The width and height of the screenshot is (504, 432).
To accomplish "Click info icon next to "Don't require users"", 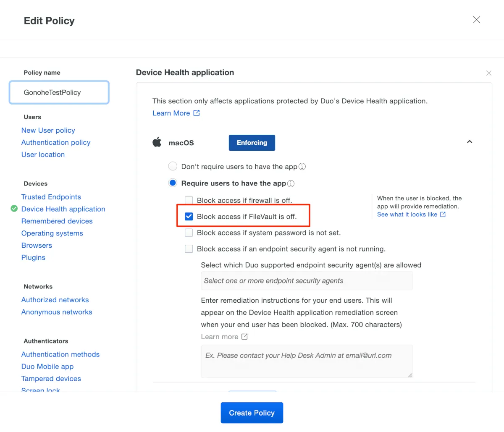I will click(302, 167).
